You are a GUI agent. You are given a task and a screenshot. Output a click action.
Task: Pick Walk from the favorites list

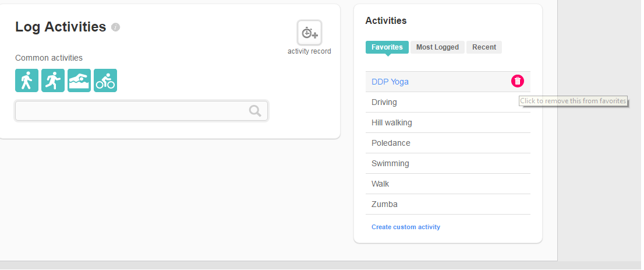click(x=448, y=184)
